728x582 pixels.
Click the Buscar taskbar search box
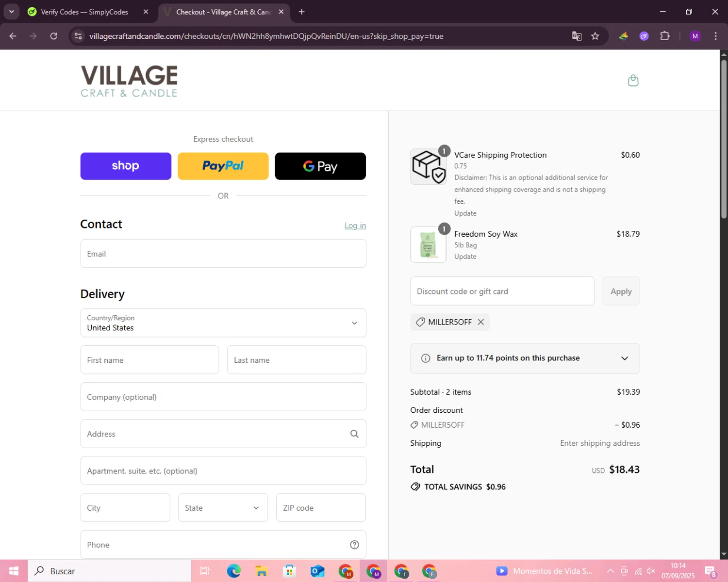(109, 571)
